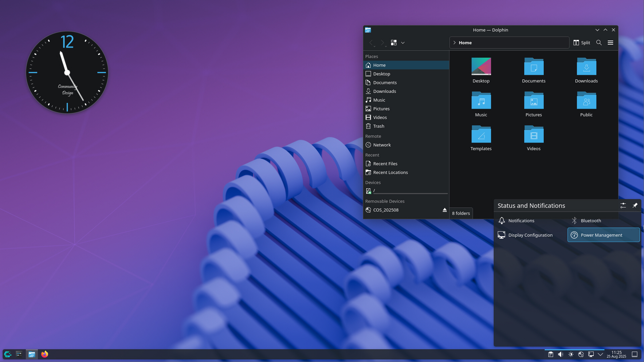
Task: Expand the view mode dropdown arrow
Action: coord(403,43)
